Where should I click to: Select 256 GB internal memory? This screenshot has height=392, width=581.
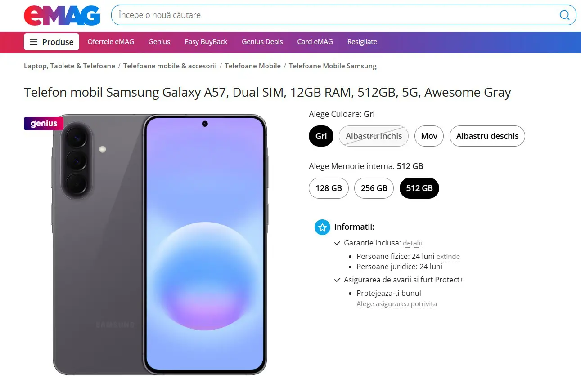click(x=374, y=188)
